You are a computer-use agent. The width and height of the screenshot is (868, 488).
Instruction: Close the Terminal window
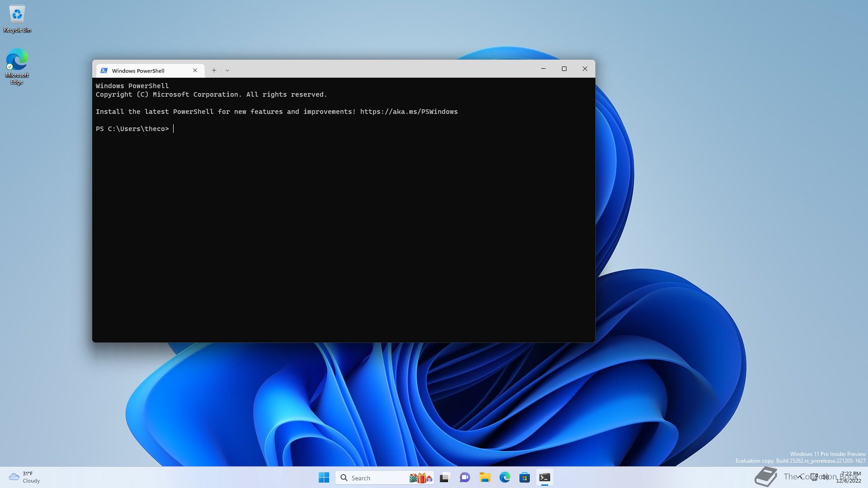585,69
